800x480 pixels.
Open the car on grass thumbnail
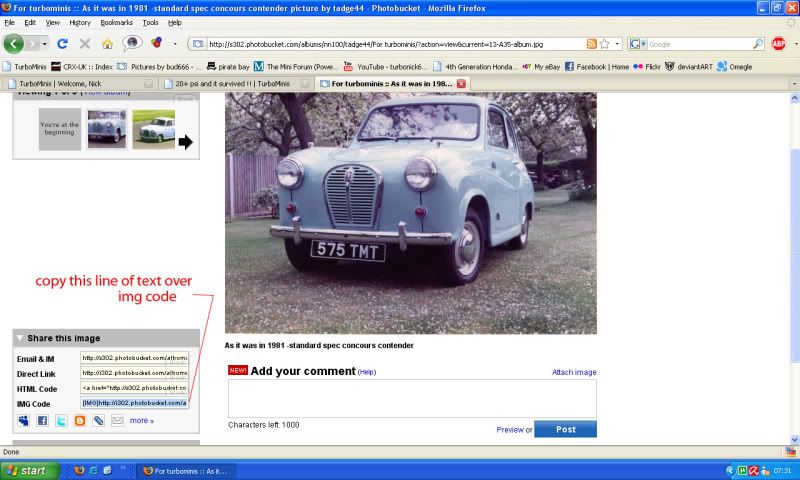[x=154, y=129]
